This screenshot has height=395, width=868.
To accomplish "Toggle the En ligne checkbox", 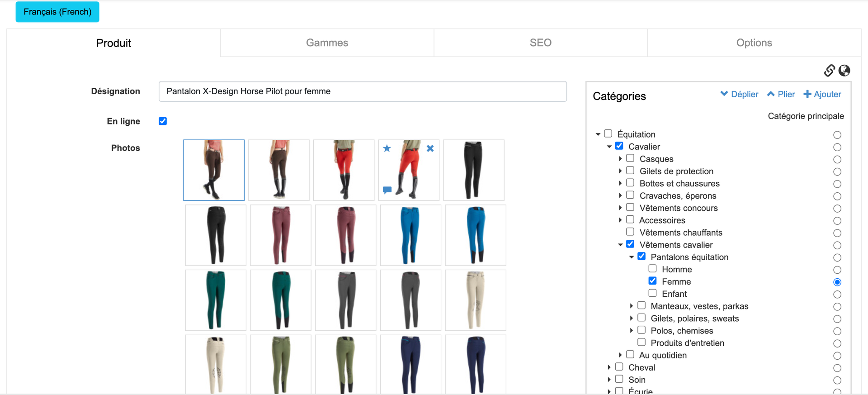I will [163, 121].
